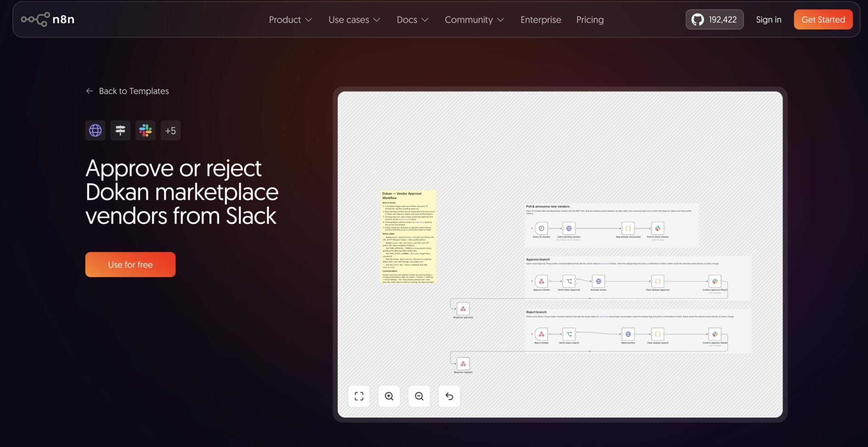
Task: Expand the Use cases menu
Action: [354, 20]
